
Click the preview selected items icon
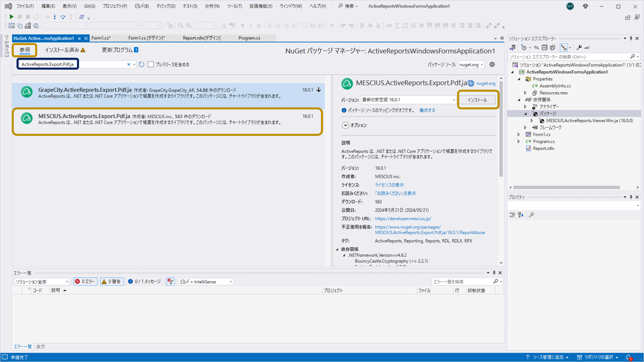coord(587,48)
